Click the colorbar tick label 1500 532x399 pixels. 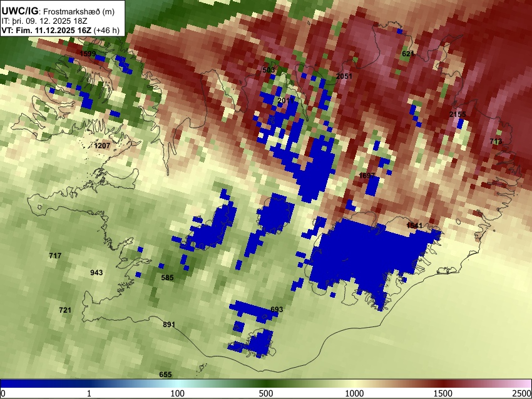[443, 393]
